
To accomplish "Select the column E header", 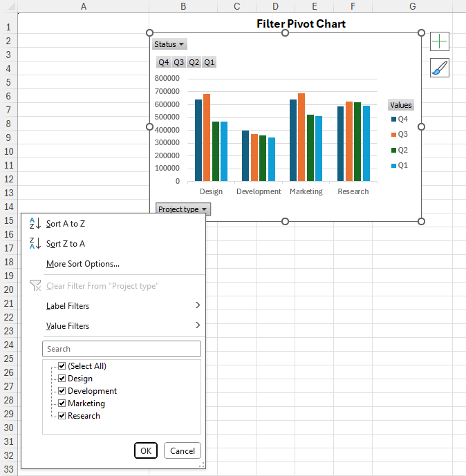I will point(315,6).
